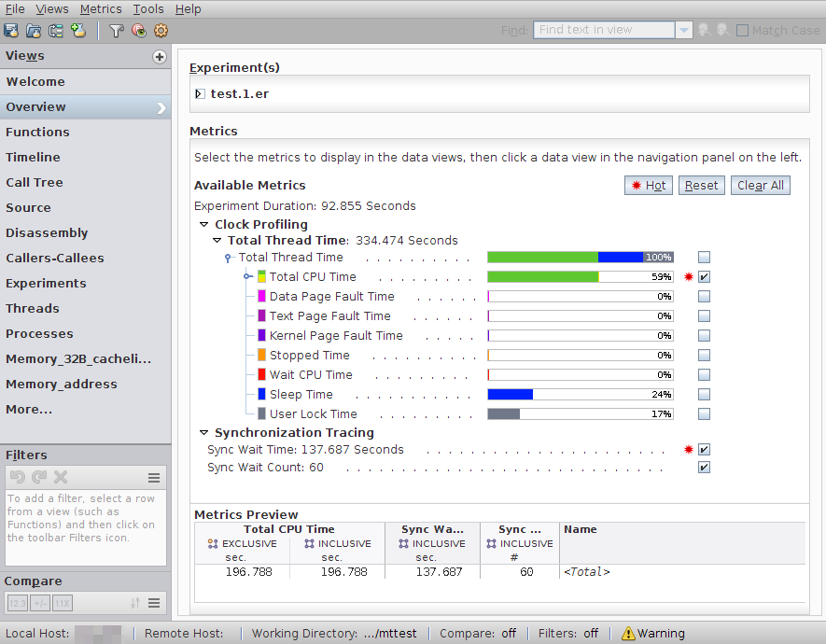Viewport: 826px width, 644px height.
Task: Open settings with the gear icon
Action: [161, 31]
